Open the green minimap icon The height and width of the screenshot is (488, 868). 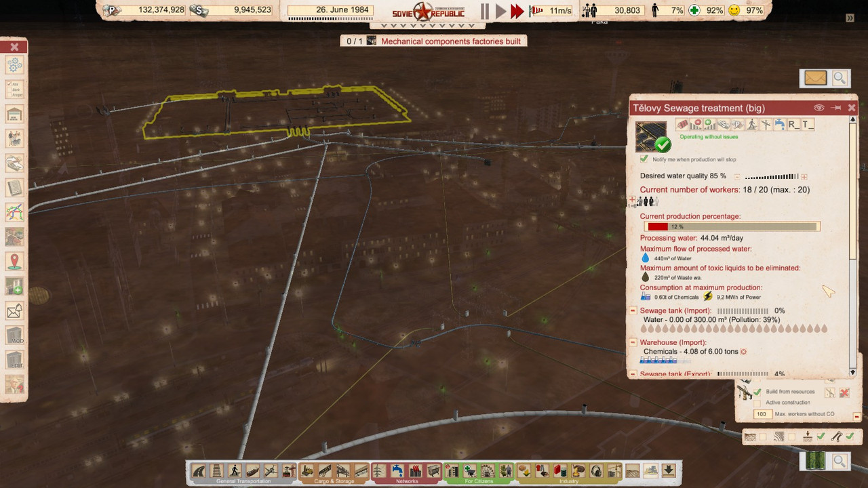815,460
